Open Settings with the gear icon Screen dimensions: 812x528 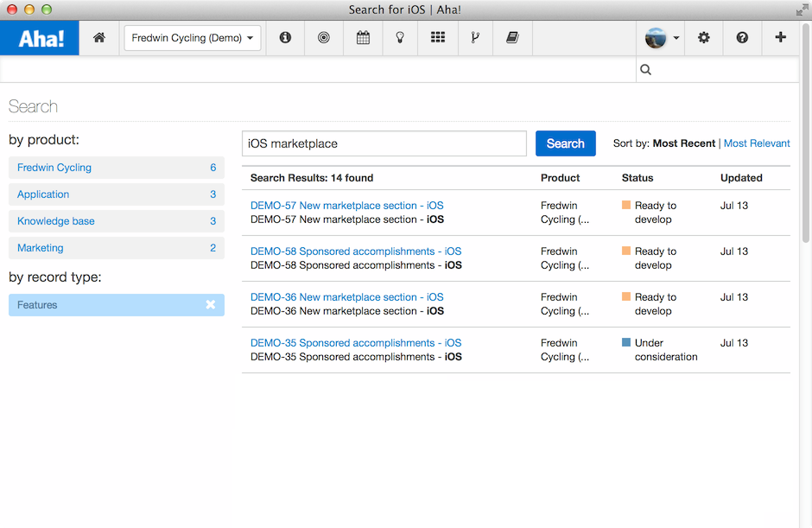(703, 38)
